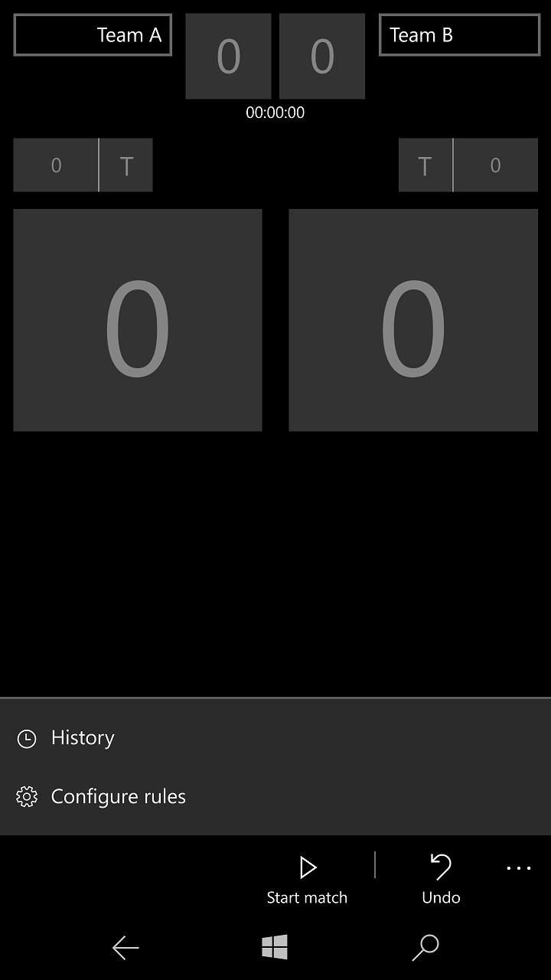Click the Configure rules gear icon
The image size is (551, 980).
coord(27,797)
